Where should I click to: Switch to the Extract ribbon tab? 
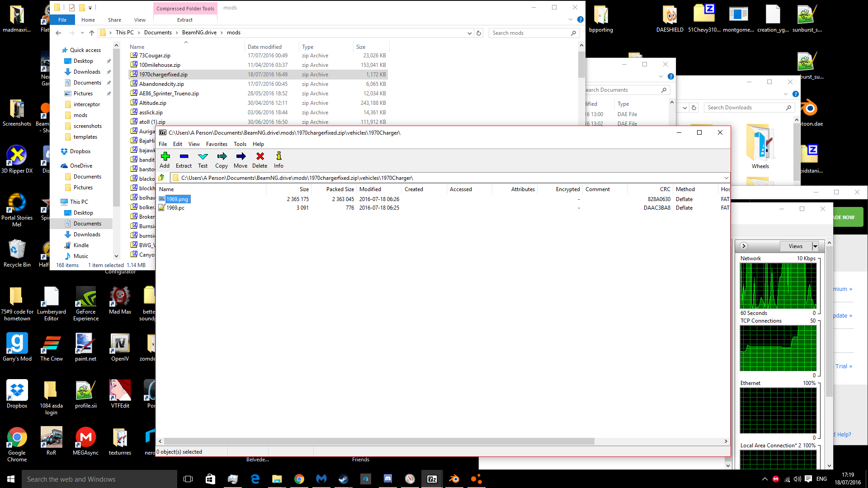click(184, 20)
